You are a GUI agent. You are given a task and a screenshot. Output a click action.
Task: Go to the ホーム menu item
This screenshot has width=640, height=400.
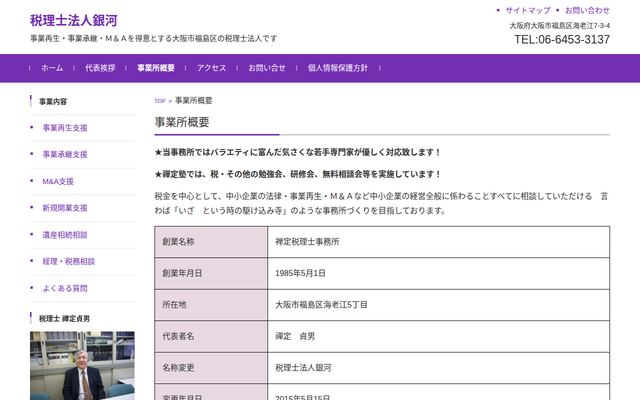point(52,68)
